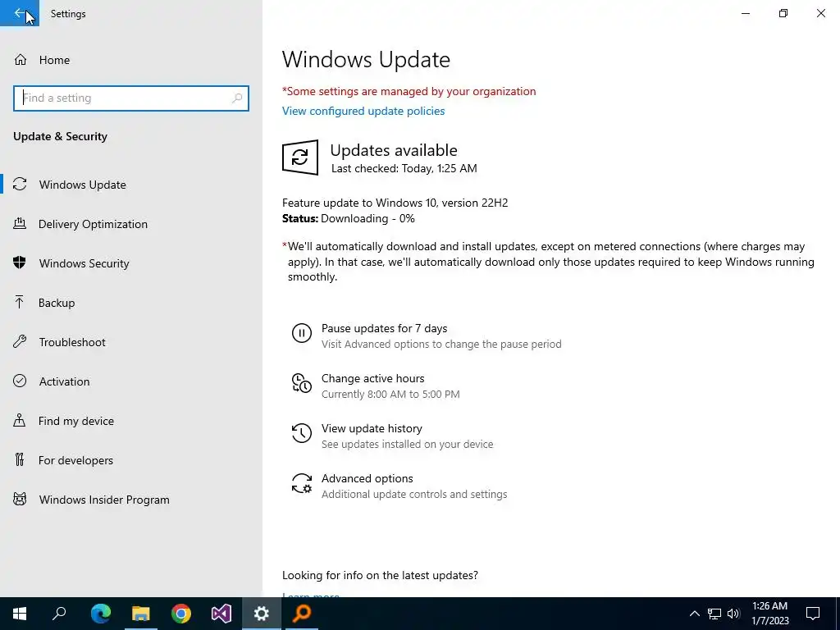Screen dimensions: 840x630
Task: Open View update history
Action: tap(372, 428)
